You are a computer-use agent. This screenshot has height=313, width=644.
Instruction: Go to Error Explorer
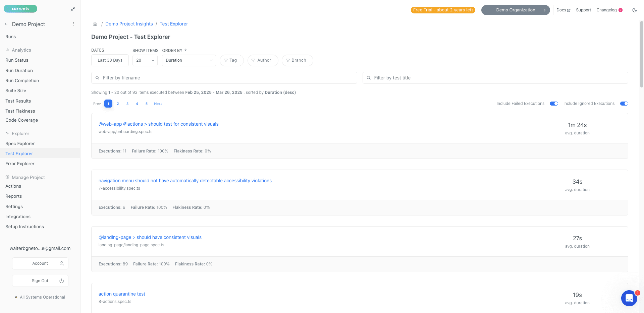tap(20, 164)
